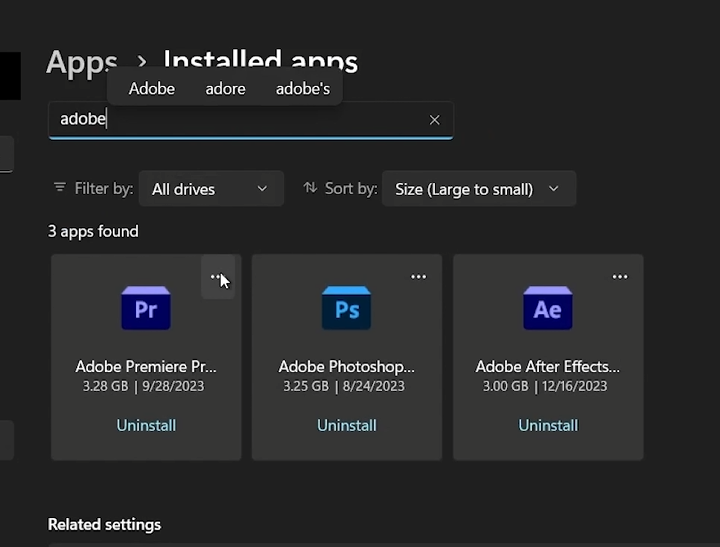Click the filter icon beside Filter by
The image size is (720, 547).
[x=60, y=187]
